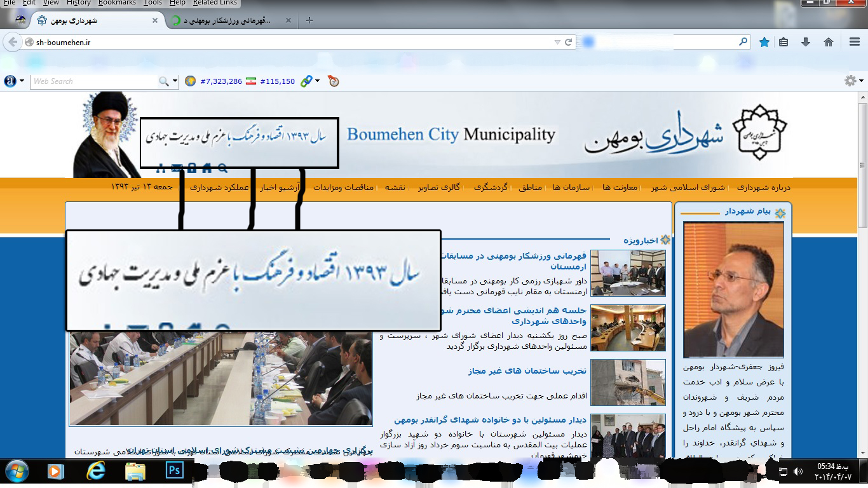Expand the chain links dropdown in toolbar
868x488 pixels.
316,81
